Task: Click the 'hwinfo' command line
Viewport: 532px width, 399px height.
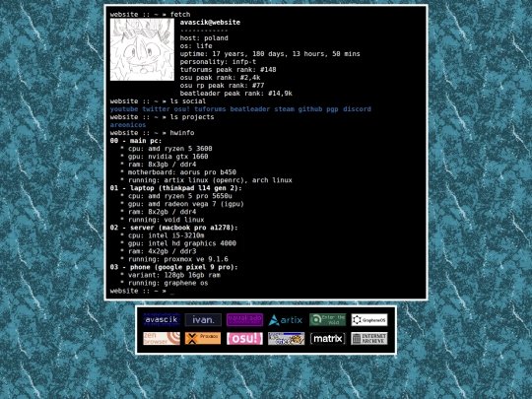Action: pos(152,133)
